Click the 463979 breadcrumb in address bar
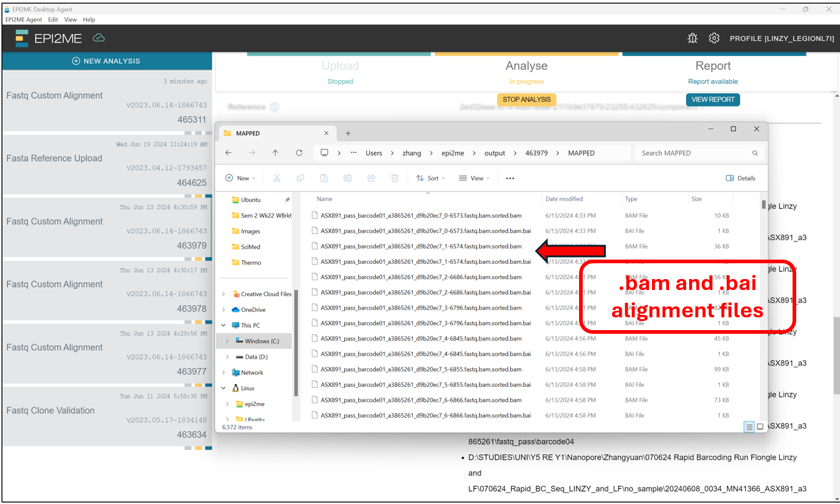 pos(536,153)
